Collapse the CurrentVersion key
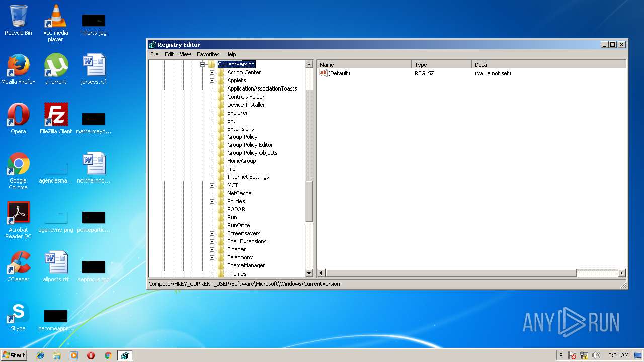Image resolution: width=644 pixels, height=362 pixels. pyautogui.click(x=202, y=64)
